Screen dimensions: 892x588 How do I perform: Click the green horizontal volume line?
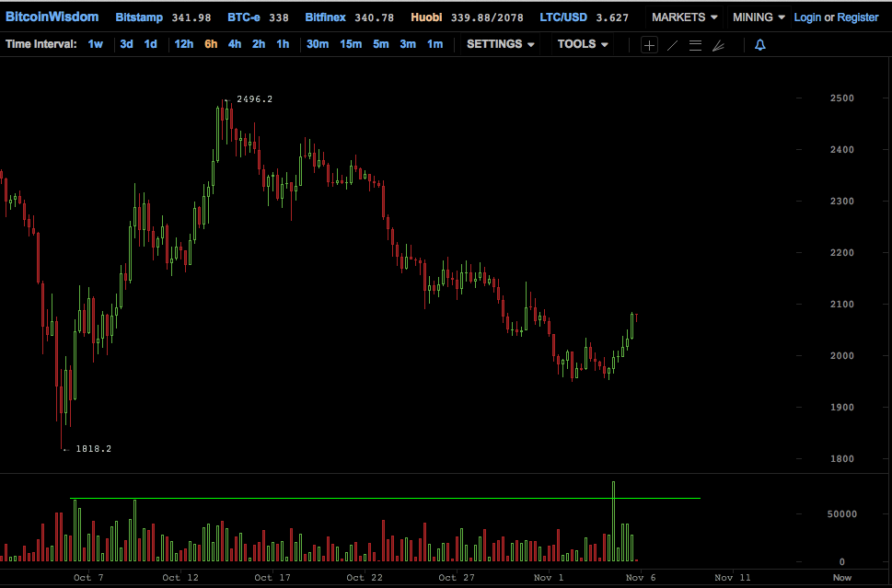tap(385, 498)
